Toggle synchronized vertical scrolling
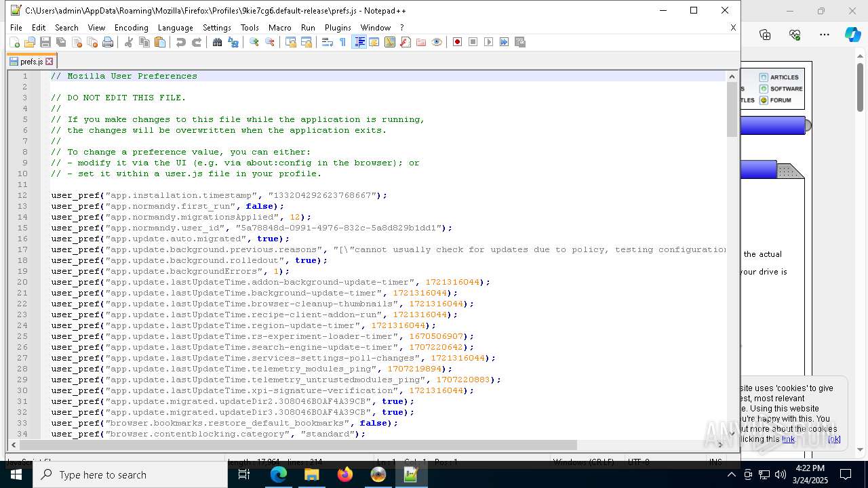 pyautogui.click(x=290, y=42)
